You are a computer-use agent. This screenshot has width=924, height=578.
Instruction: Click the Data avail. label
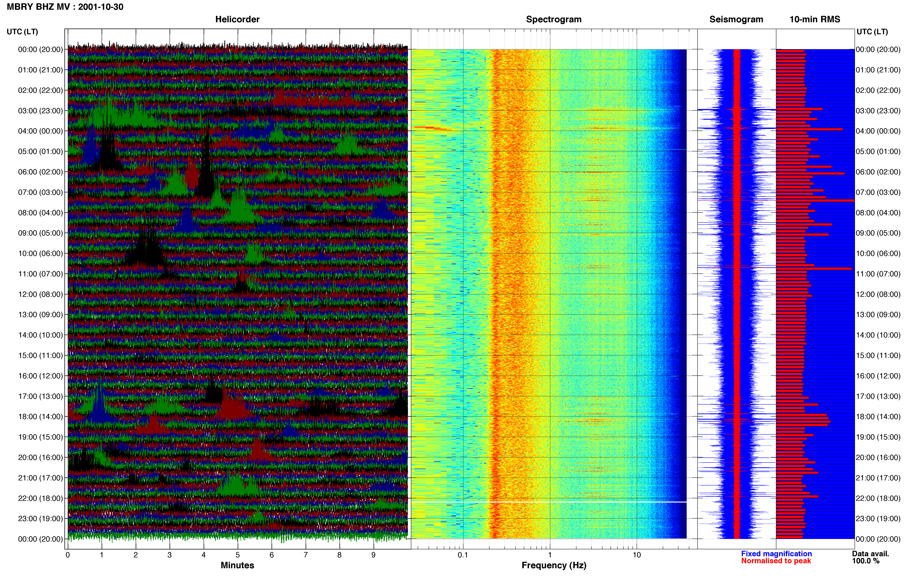point(870,554)
